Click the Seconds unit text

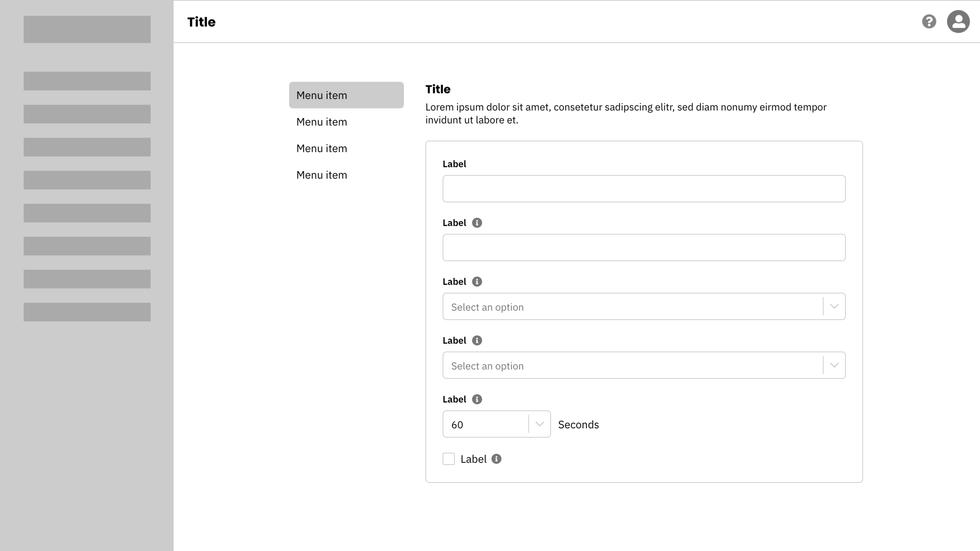coord(578,425)
